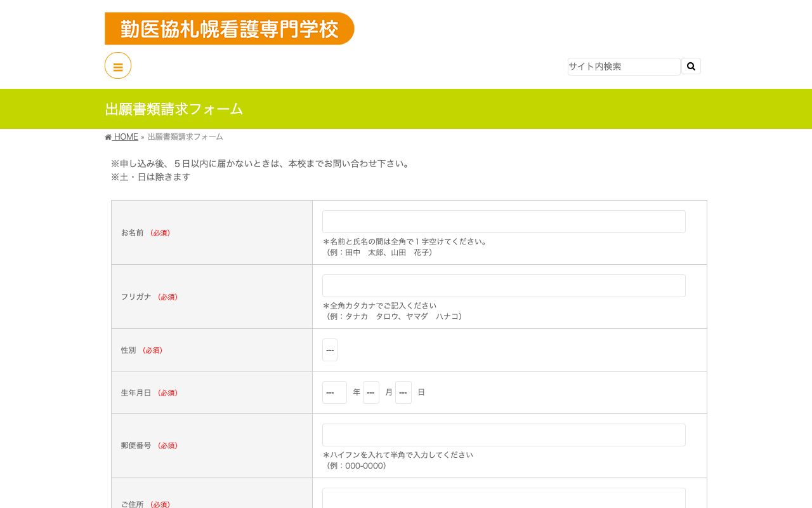Open the birth day dropdown
The width and height of the screenshot is (812, 508).
point(403,392)
